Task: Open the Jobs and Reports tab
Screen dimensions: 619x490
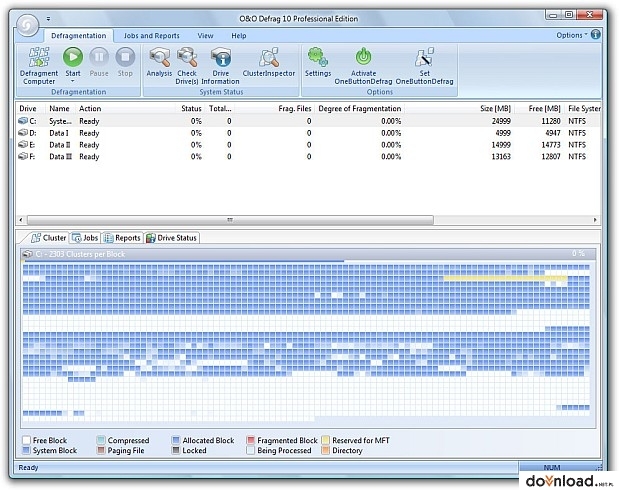Action: (152, 36)
